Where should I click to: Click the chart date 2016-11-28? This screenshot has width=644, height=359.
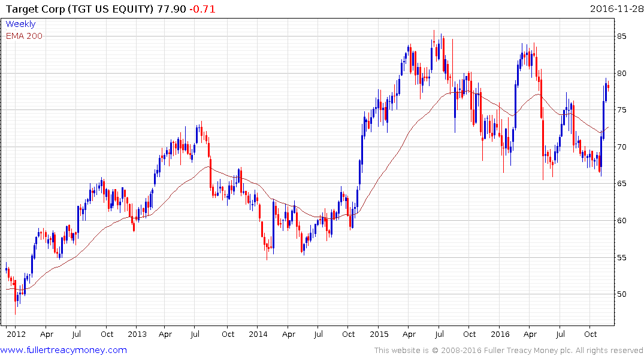pyautogui.click(x=616, y=9)
